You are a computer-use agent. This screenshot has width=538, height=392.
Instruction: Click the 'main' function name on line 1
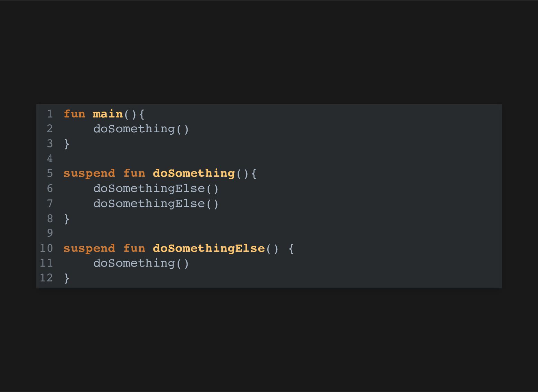pyautogui.click(x=108, y=114)
